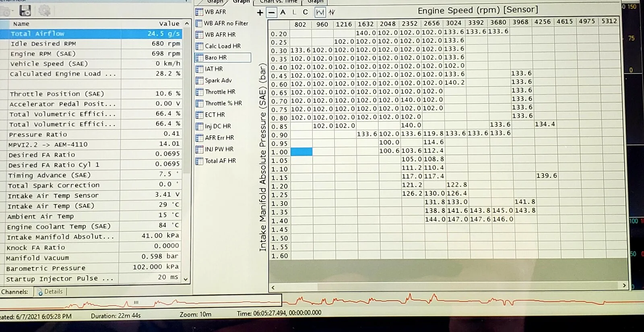Click the table icon beside WB AFR HR

(199, 35)
